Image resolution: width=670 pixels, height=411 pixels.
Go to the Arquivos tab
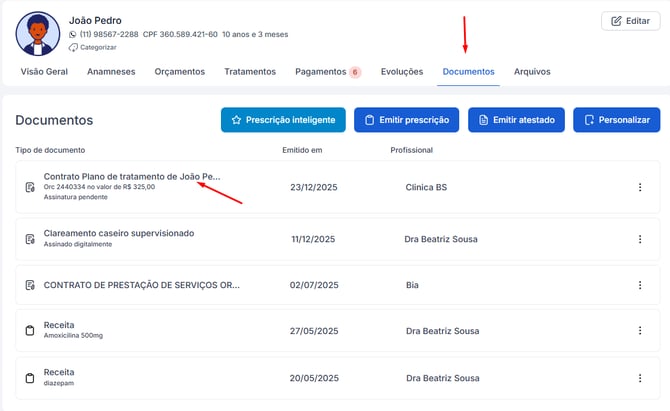coord(532,72)
